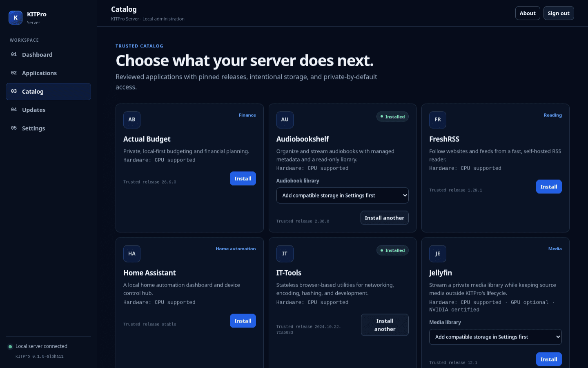Click the Local server connected status text
The height and width of the screenshot is (368, 588).
pos(41,346)
